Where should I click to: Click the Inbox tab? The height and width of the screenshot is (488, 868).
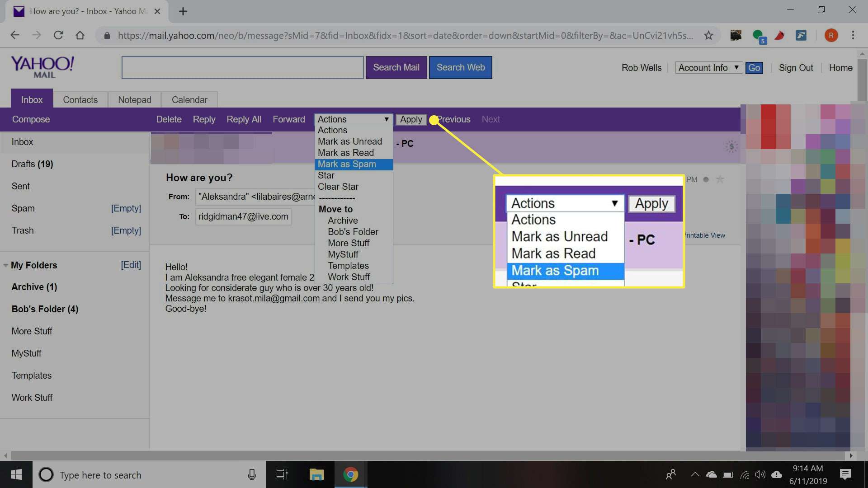click(32, 99)
